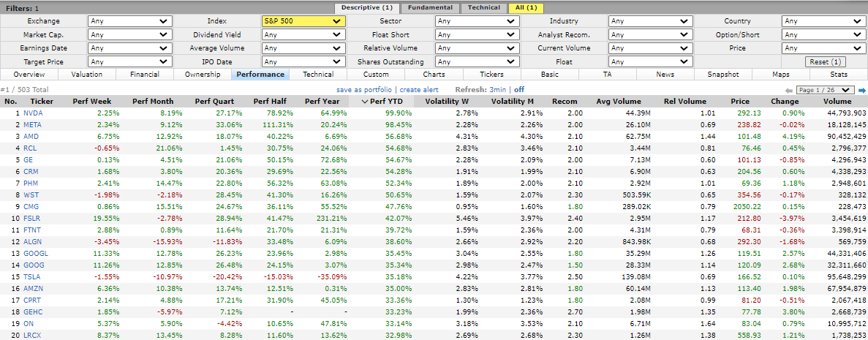The image size is (868, 340).
Task: Open the Sector filter dropdown
Action: coord(478,21)
